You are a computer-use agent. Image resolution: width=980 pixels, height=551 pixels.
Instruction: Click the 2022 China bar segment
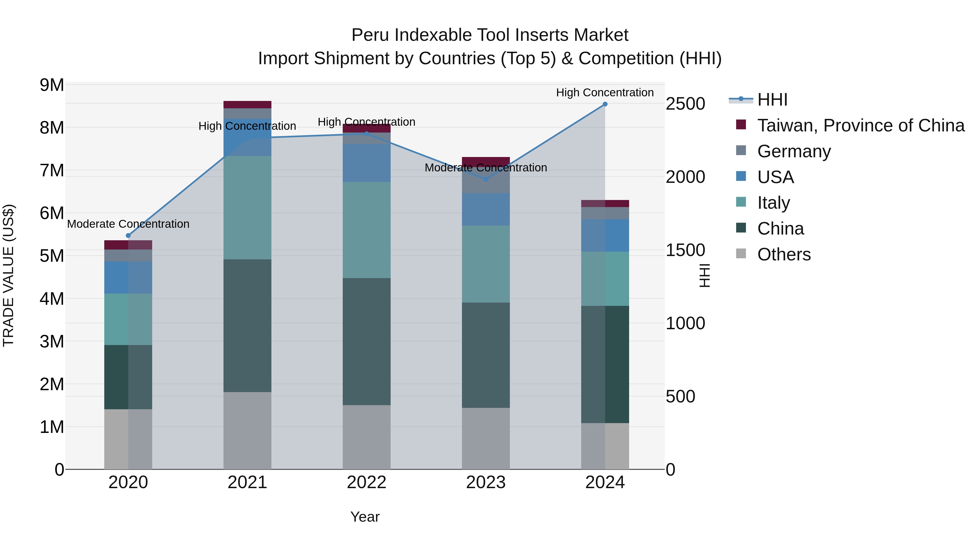367,341
